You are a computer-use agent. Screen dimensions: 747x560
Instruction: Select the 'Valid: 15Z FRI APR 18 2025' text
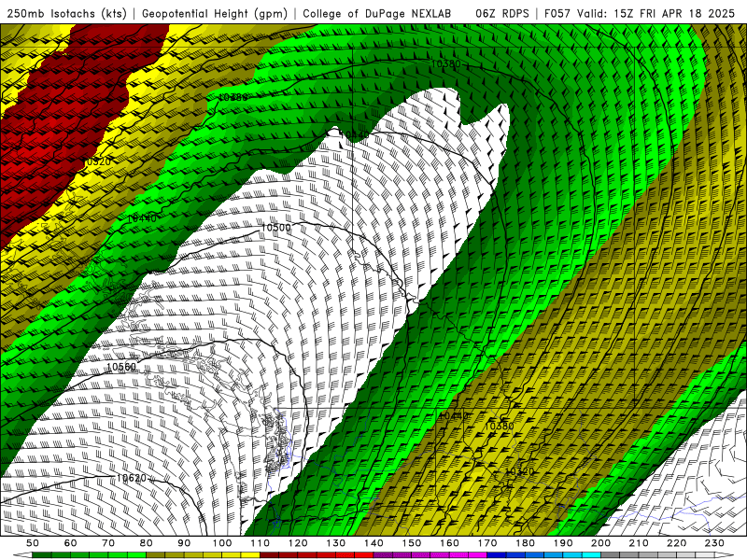pyautogui.click(x=656, y=13)
